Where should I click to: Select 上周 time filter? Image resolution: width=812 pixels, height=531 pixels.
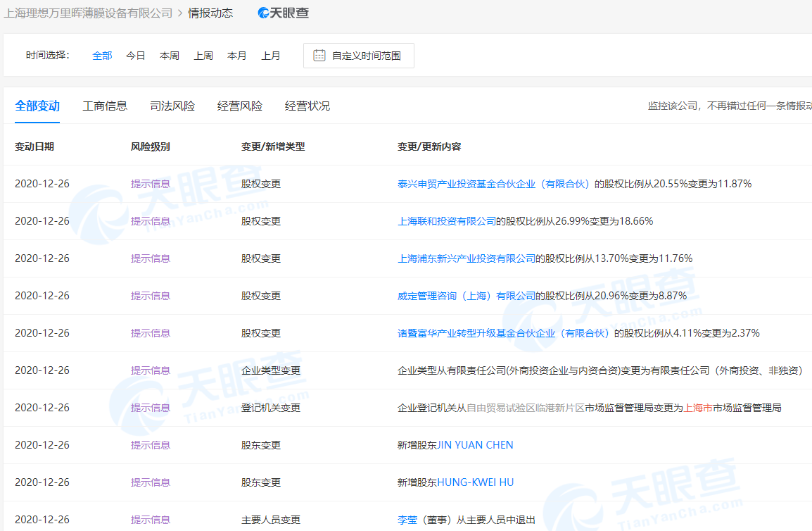[x=203, y=56]
